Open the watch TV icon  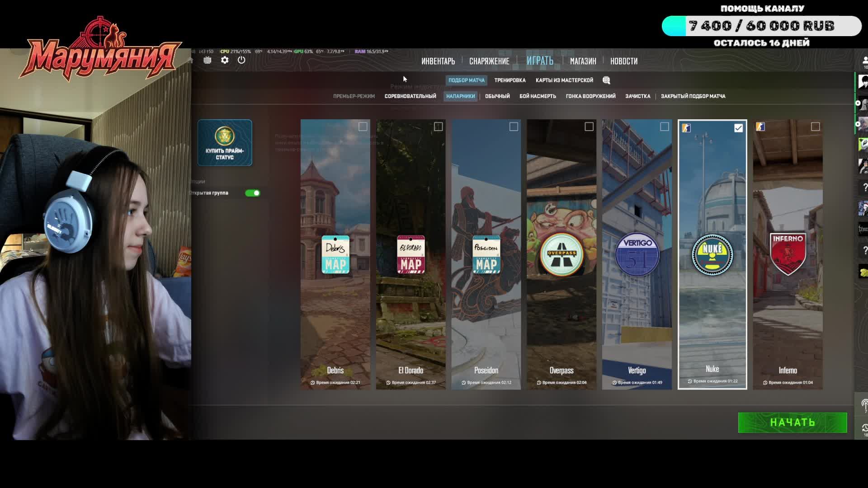(x=208, y=60)
